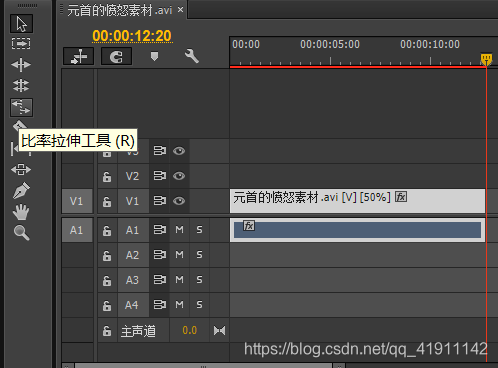Toggle V2 track output eye
The height and width of the screenshot is (368, 498).
pyautogui.click(x=179, y=176)
